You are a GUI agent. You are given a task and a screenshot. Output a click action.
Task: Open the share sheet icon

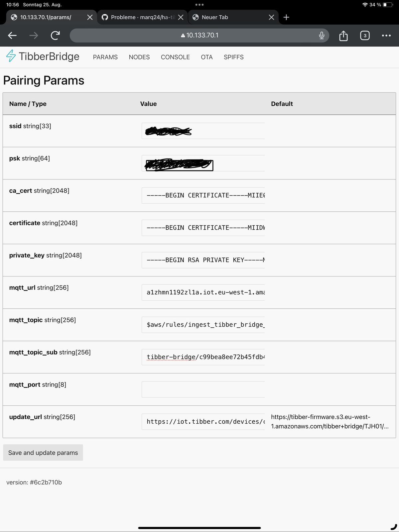[x=343, y=36]
